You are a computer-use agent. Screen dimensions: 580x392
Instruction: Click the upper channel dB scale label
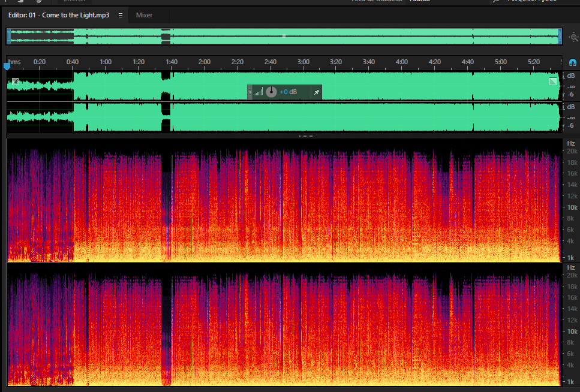571,76
